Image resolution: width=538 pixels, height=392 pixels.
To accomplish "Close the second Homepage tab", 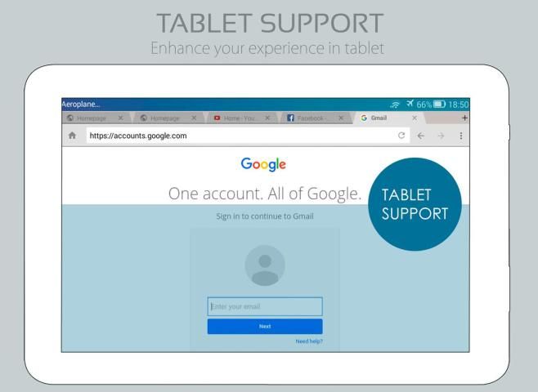I will click(194, 118).
